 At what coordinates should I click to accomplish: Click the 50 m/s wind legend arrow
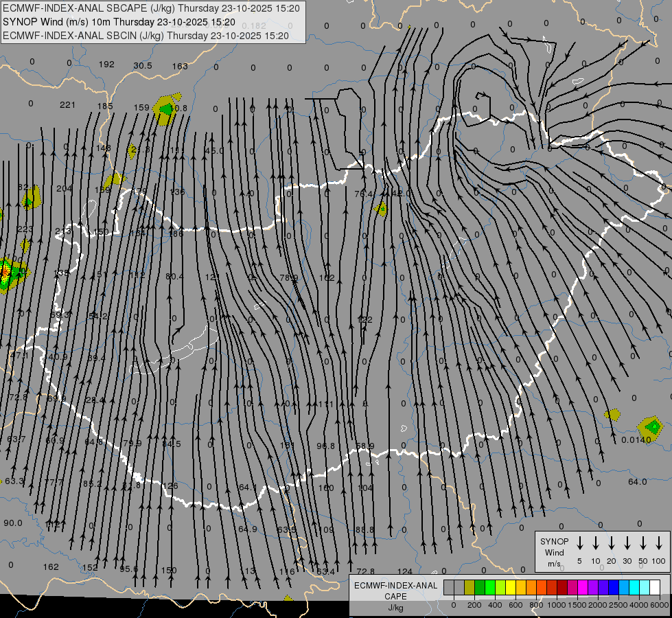tap(643, 543)
